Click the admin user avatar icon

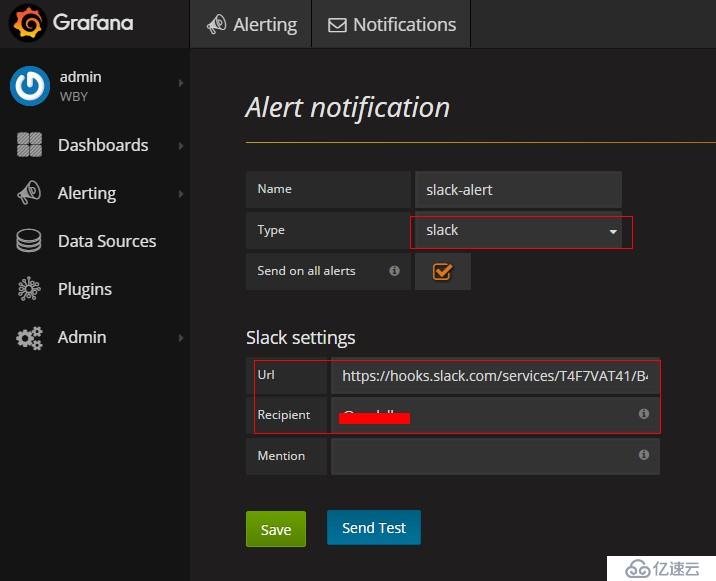(x=30, y=86)
